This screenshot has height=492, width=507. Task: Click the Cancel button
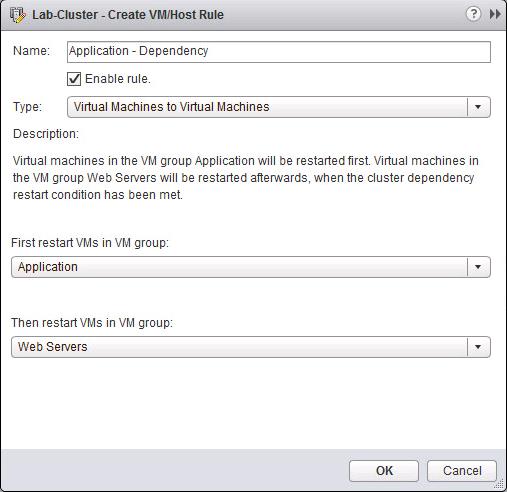462,471
